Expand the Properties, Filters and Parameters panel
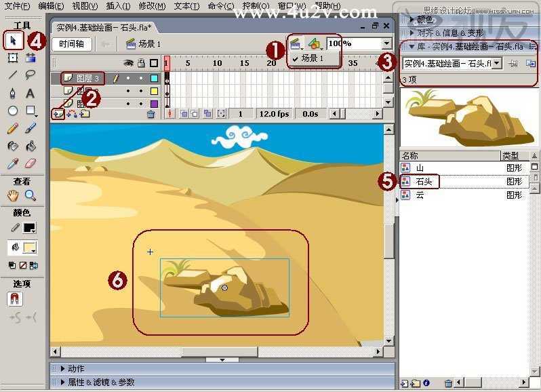Screen dimensions: 541x392 62,382
